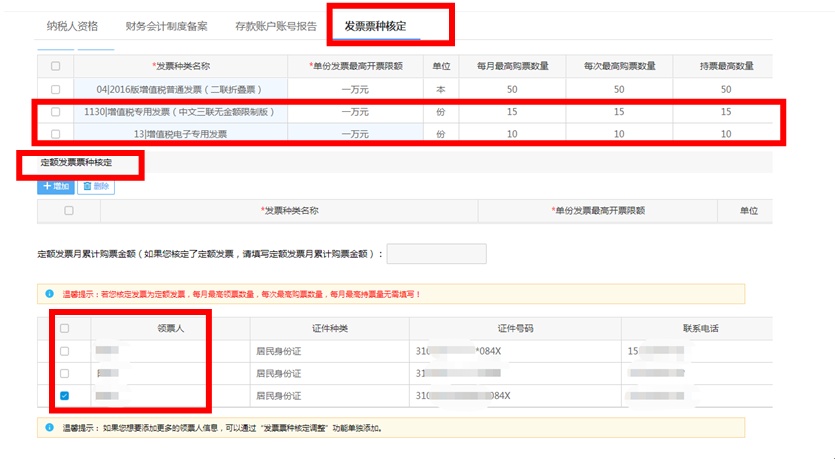
Task: Click info icon in the upper 温馨提示 banner
Action: pos(49,294)
